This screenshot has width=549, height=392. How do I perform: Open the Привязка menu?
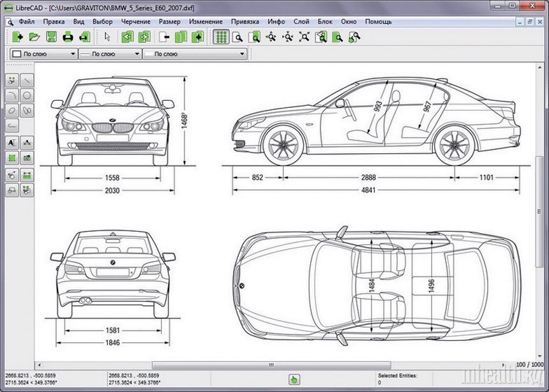click(x=245, y=21)
